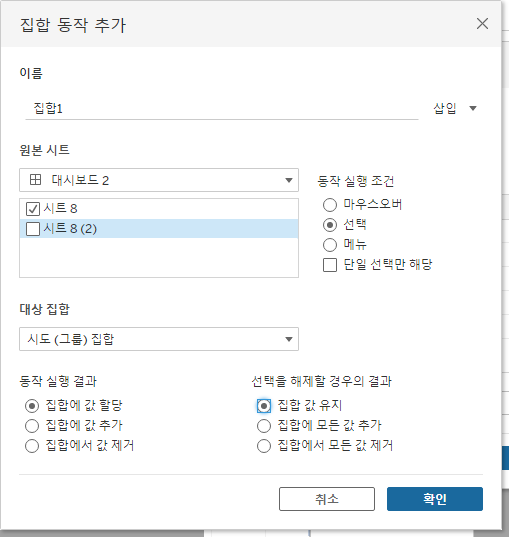Choose 집합 값 유지 option

pos(264,406)
